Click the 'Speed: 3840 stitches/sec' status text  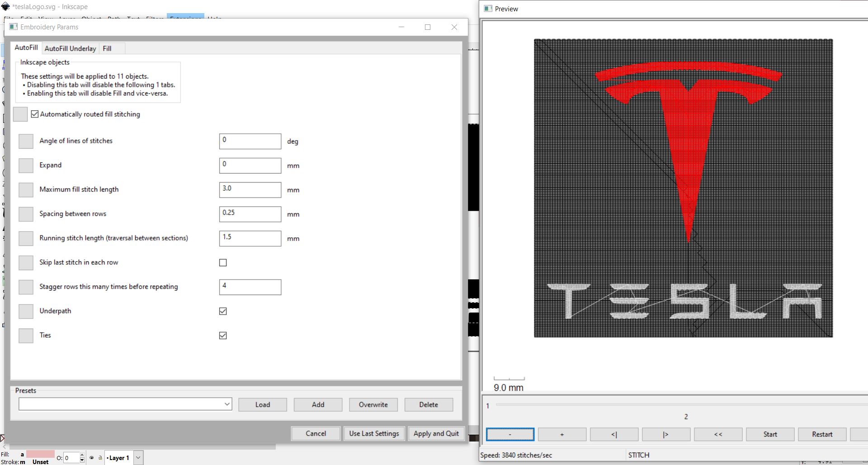(x=516, y=455)
